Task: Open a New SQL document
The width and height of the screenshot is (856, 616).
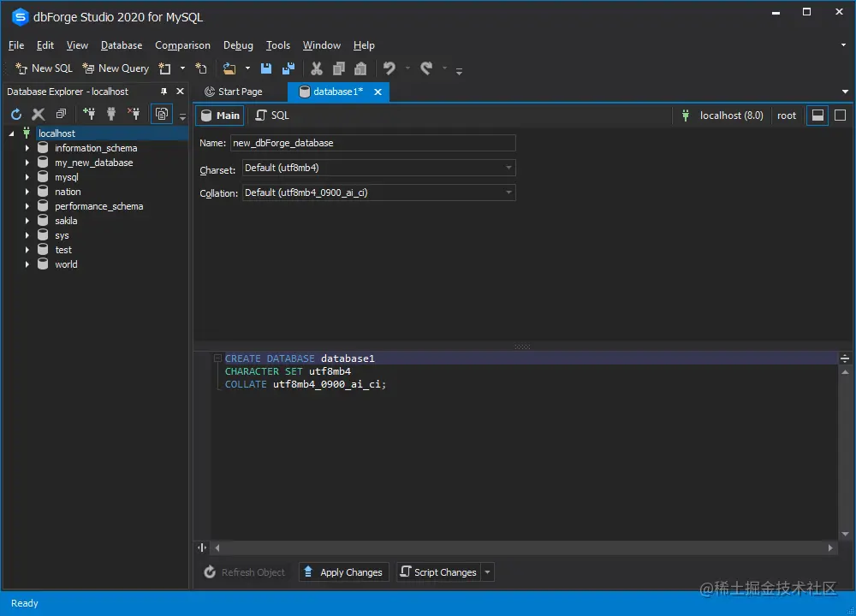Action: pos(43,68)
